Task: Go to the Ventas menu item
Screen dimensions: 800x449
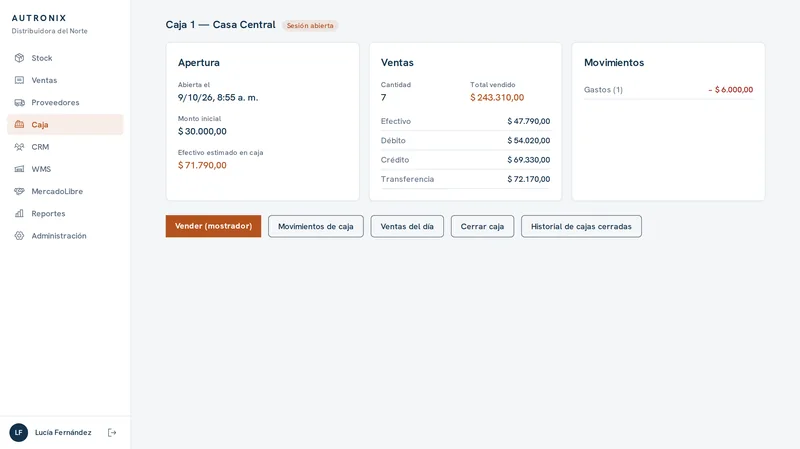Action: point(65,80)
